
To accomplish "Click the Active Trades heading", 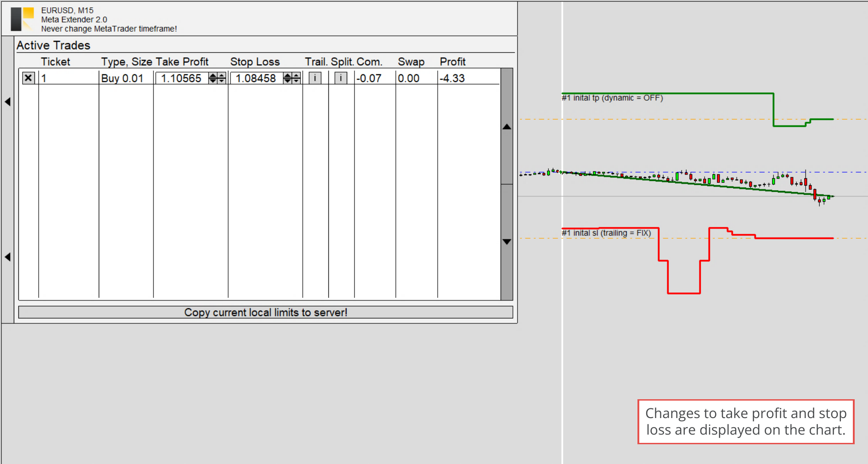I will click(x=53, y=45).
